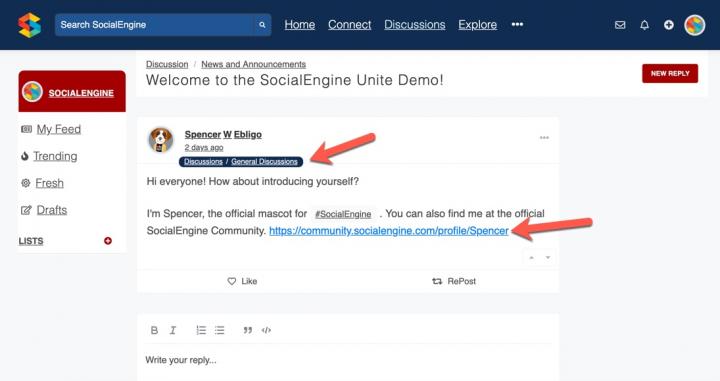Image resolution: width=720 pixels, height=381 pixels.
Task: Click the plus create icon in header
Action: pos(669,25)
